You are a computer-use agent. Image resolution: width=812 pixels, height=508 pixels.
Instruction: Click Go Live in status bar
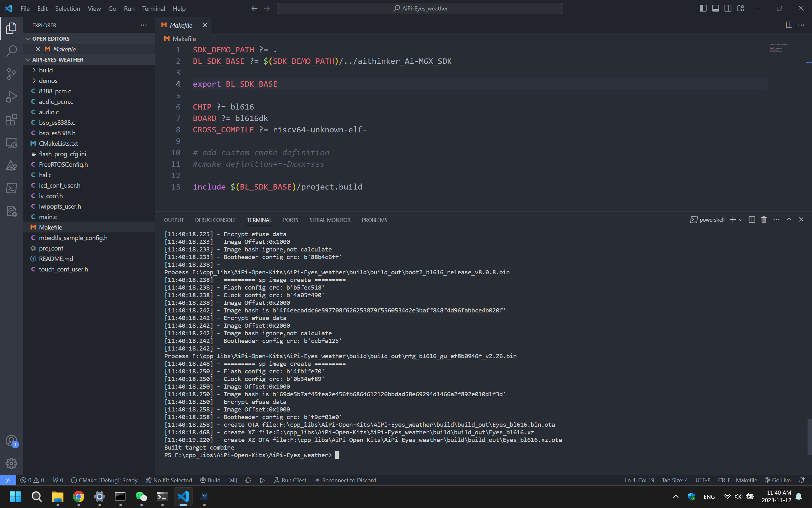click(x=777, y=480)
